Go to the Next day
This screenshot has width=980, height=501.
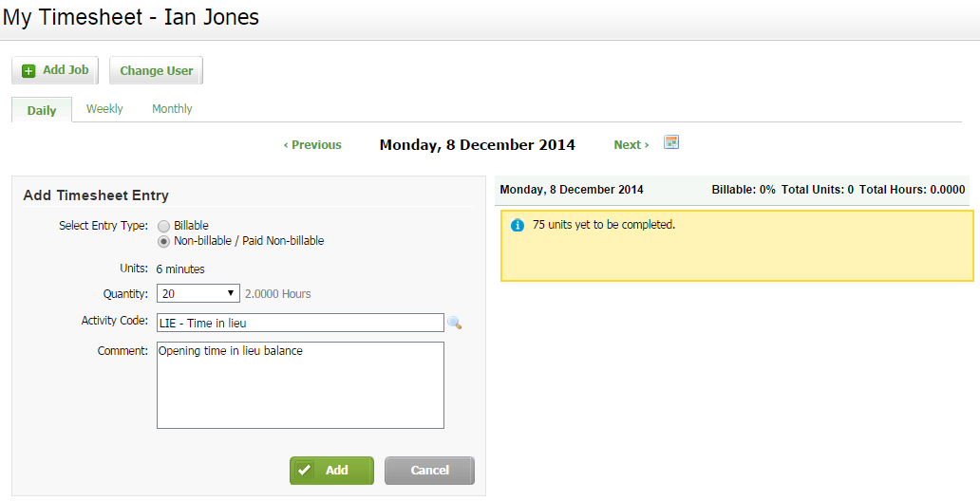pos(631,145)
